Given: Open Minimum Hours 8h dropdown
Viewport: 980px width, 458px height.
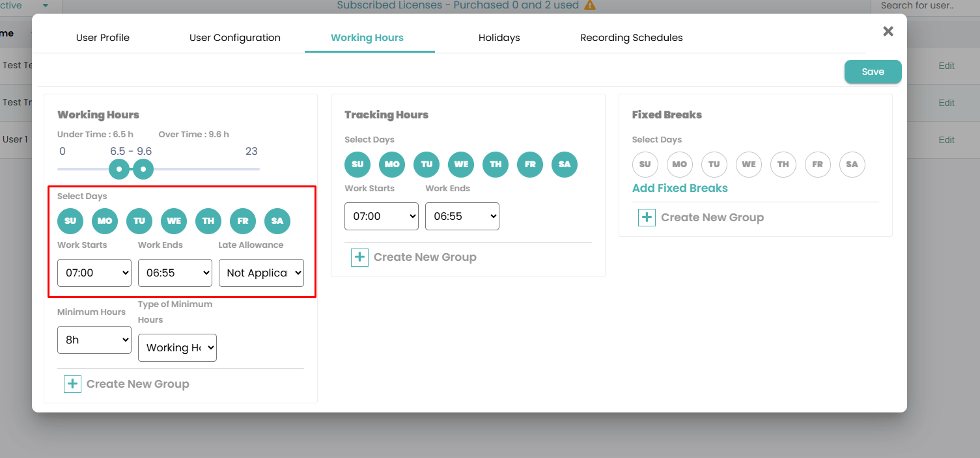Looking at the screenshot, I should 94,340.
